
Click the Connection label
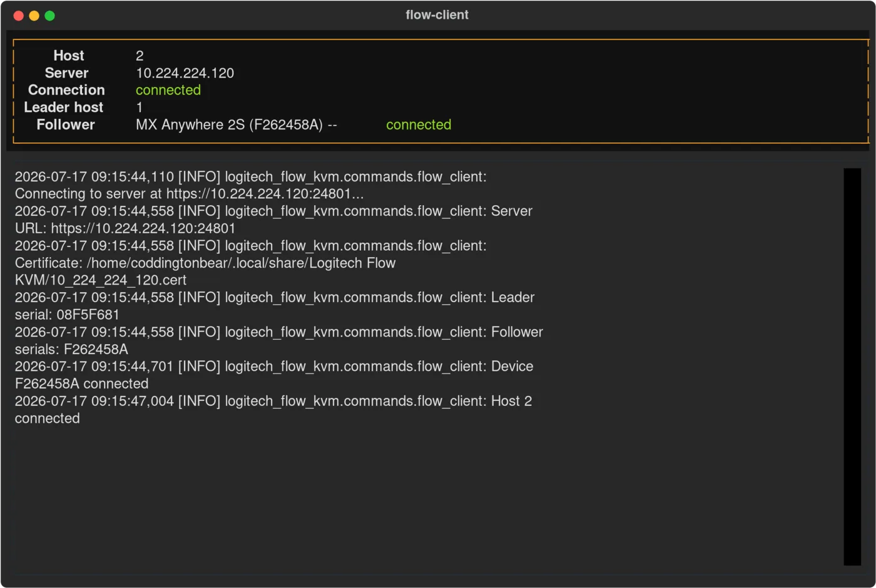point(66,90)
